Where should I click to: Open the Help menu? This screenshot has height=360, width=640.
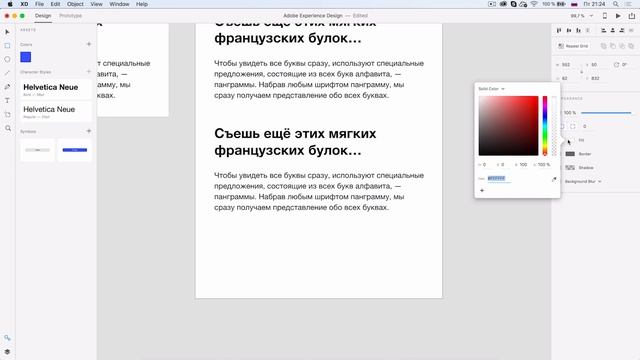[142, 4]
